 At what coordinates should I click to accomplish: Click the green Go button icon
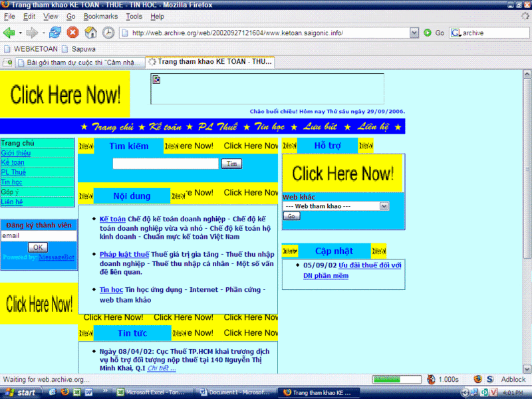coord(428,33)
